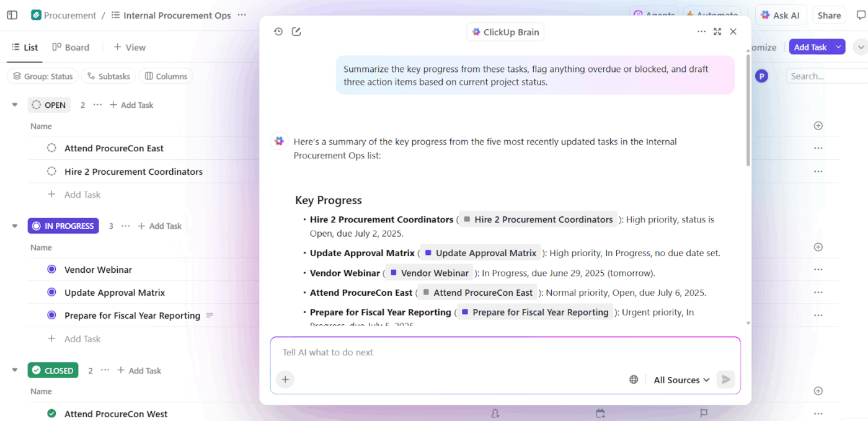Start a new chat with the compose icon

296,31
